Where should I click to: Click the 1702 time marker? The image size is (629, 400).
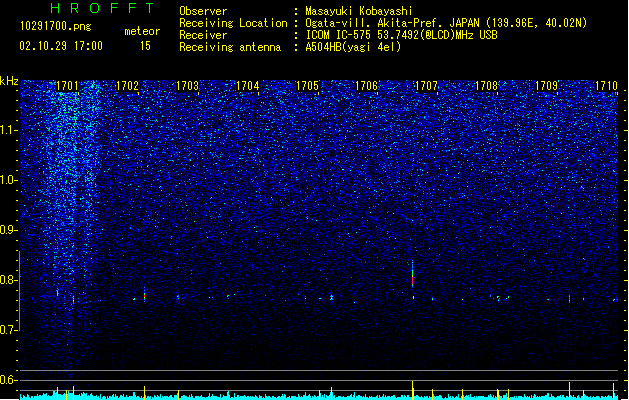pyautogui.click(x=127, y=86)
